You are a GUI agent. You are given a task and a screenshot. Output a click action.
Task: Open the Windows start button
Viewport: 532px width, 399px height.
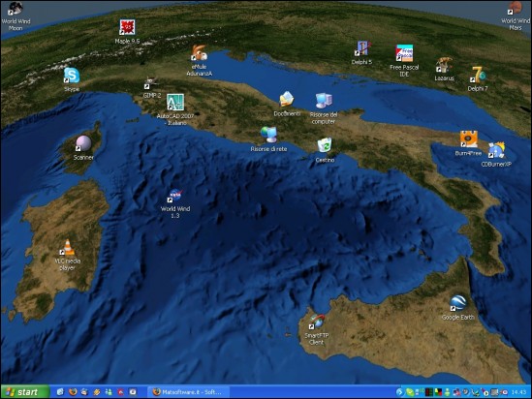25,392
